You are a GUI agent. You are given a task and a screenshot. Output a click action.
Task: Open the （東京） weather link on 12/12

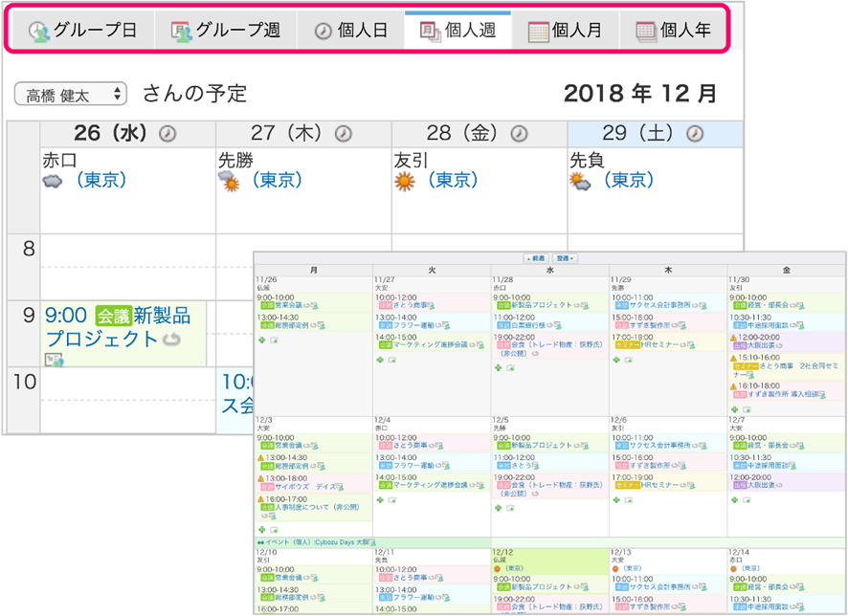pos(514,568)
